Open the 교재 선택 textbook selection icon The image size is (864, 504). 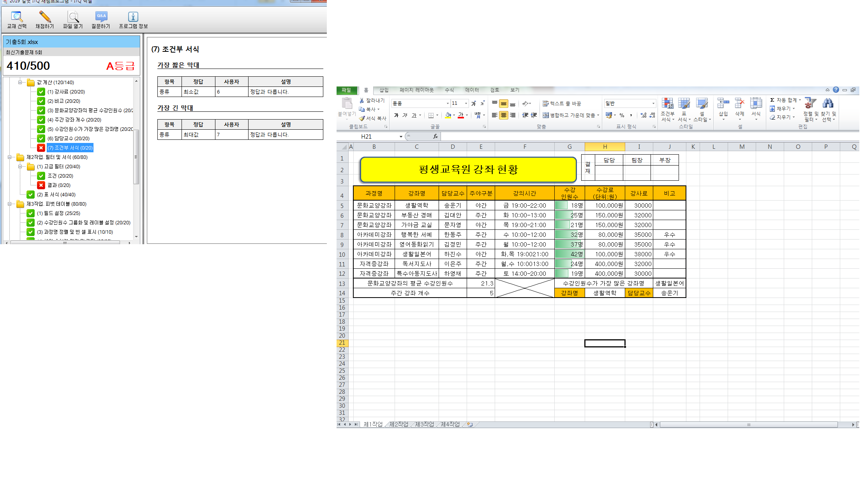pos(17,18)
